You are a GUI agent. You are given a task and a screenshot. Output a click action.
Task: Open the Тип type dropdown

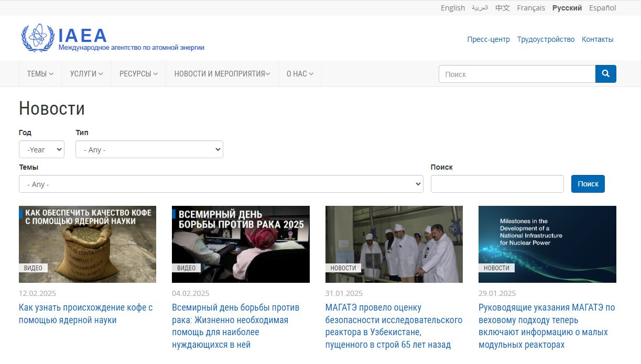click(x=149, y=150)
